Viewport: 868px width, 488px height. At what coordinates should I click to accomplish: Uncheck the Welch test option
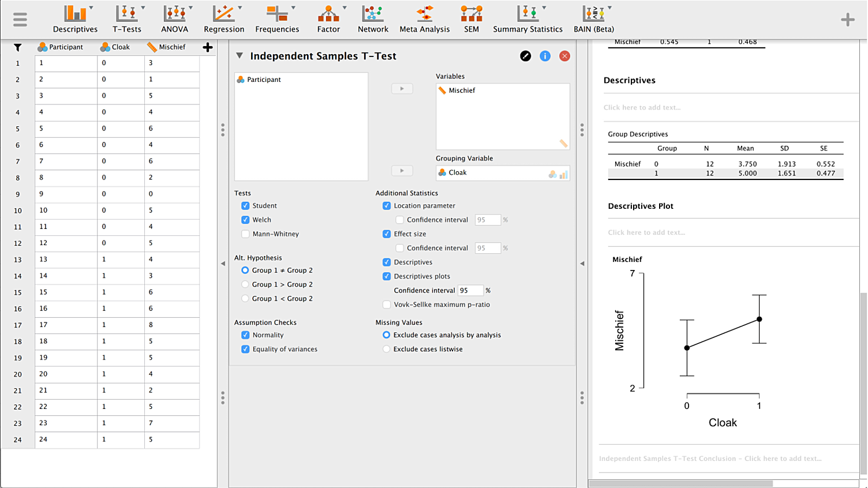245,220
